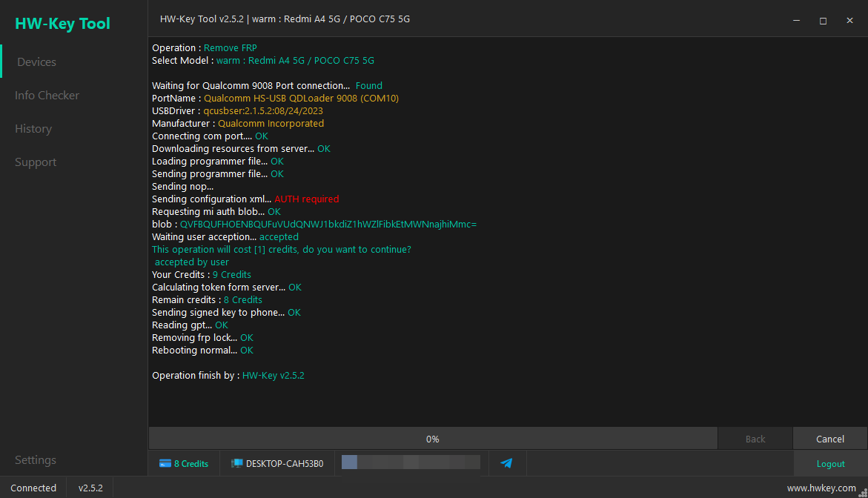The width and height of the screenshot is (868, 498).
Task: Click 'Loading programmer file... OK' line
Action: coord(218,162)
